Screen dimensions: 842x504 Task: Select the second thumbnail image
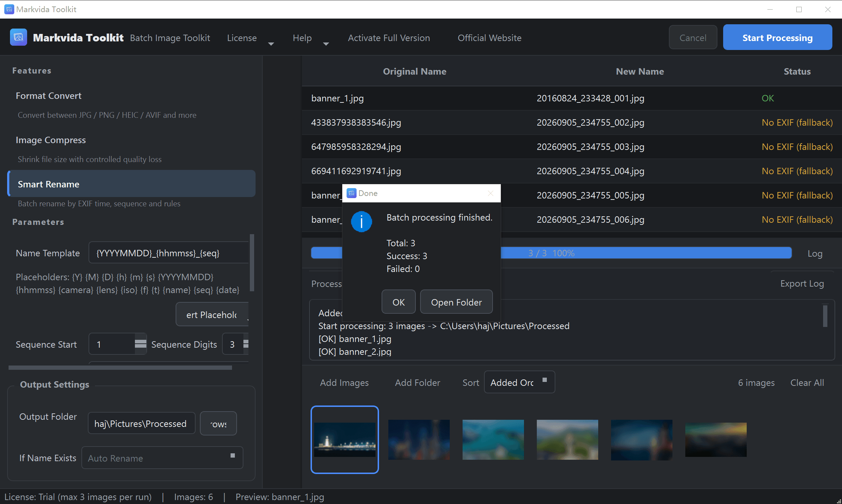point(419,439)
